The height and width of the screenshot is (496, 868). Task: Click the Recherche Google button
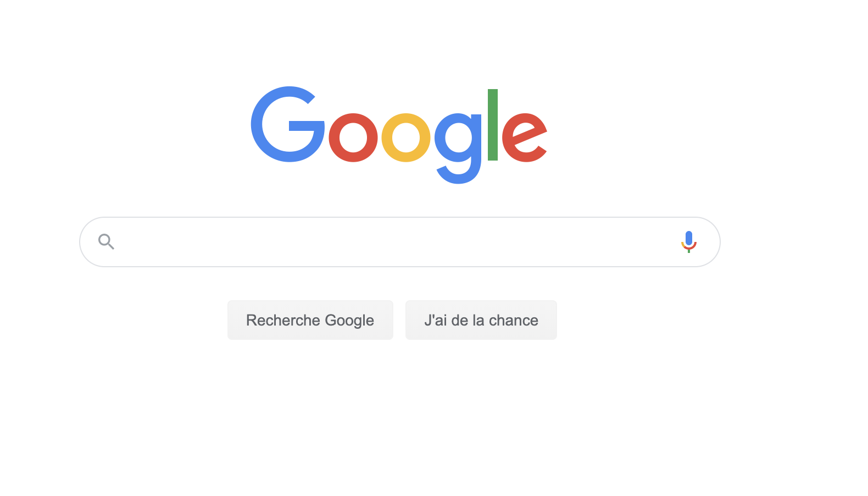tap(310, 320)
